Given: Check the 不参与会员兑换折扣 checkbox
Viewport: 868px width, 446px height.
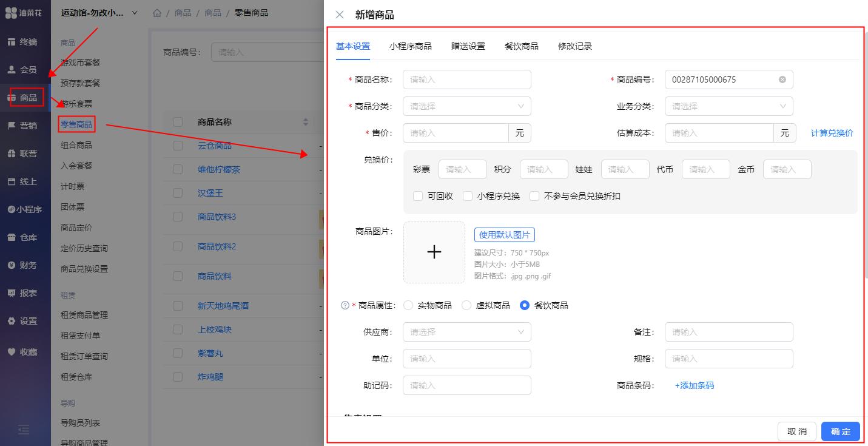Looking at the screenshot, I should (x=534, y=196).
